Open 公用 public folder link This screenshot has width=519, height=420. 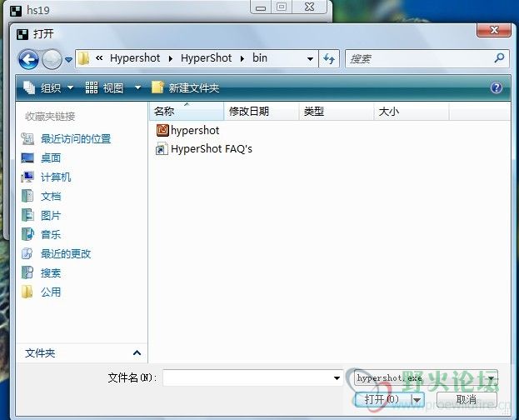coord(51,292)
